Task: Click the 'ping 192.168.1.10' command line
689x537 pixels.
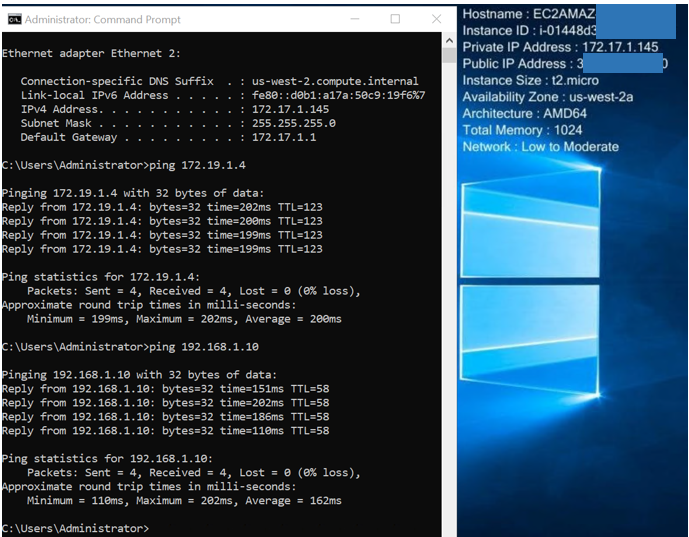Action: point(131,347)
